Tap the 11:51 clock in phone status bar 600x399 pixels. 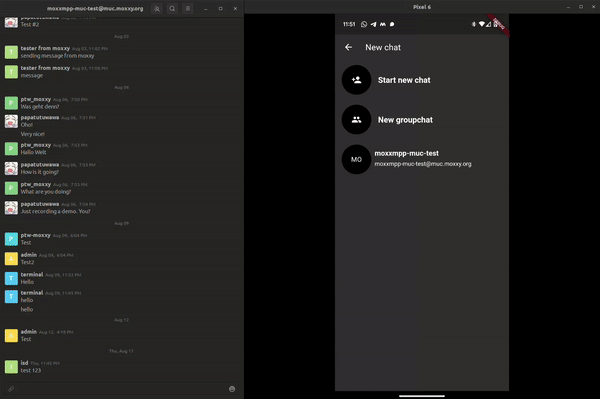(349, 24)
